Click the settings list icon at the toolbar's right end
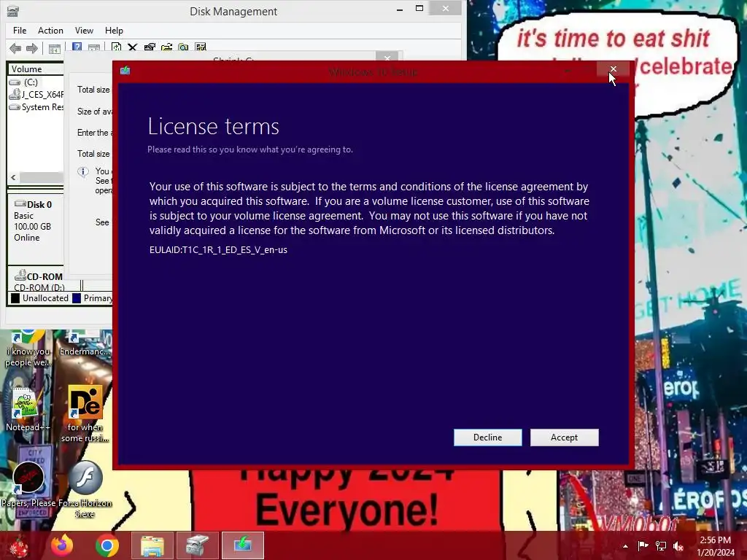The height and width of the screenshot is (560, 747). click(x=201, y=47)
